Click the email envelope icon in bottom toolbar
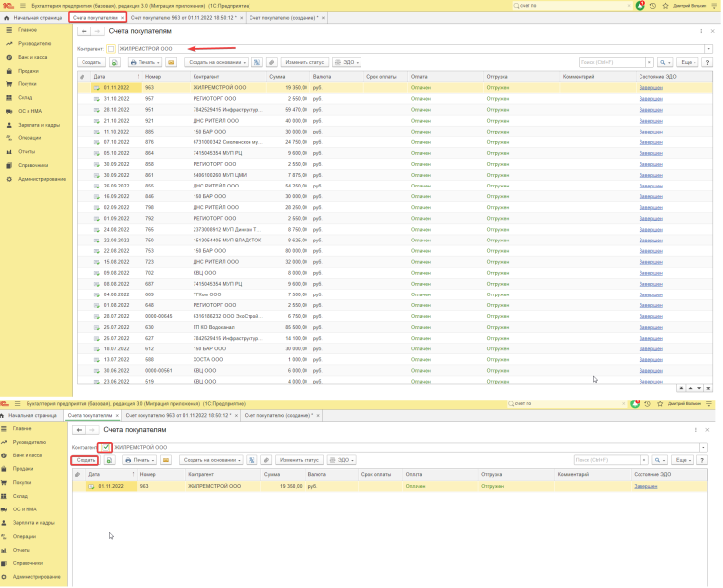The image size is (723, 588). tap(166, 460)
